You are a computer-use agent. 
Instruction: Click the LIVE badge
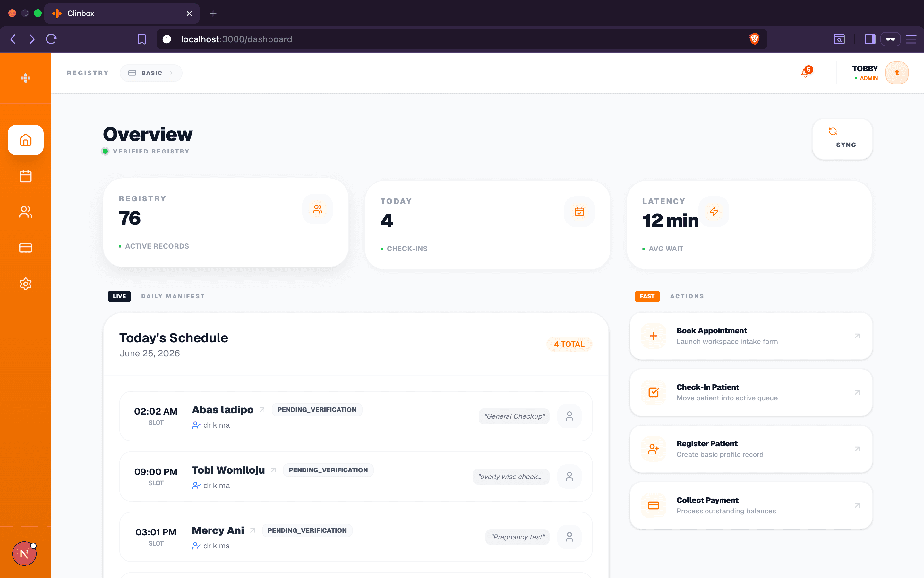[119, 296]
